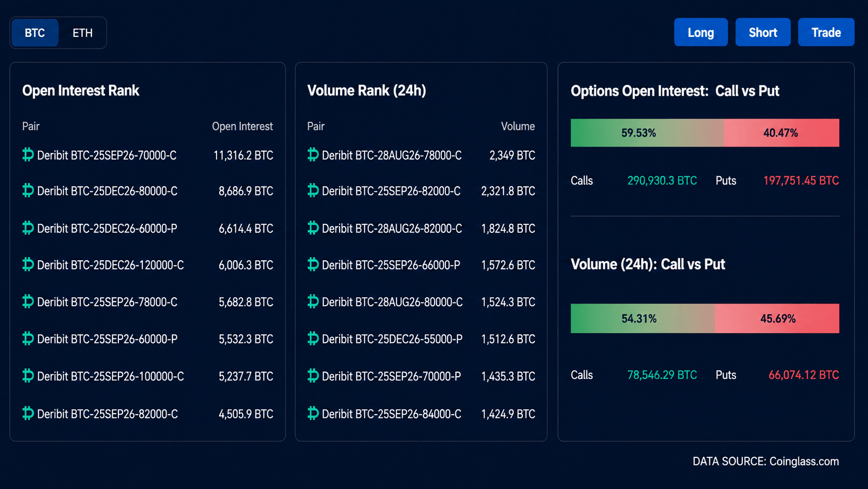
Task: Click the 1,824.8 BTC volume value
Action: 508,229
